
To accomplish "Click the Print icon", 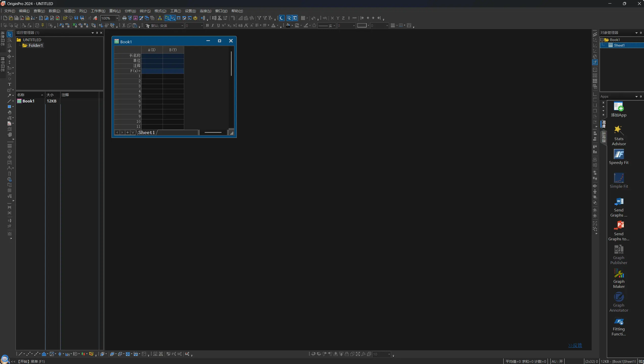I will pyautogui.click(x=124, y=18).
